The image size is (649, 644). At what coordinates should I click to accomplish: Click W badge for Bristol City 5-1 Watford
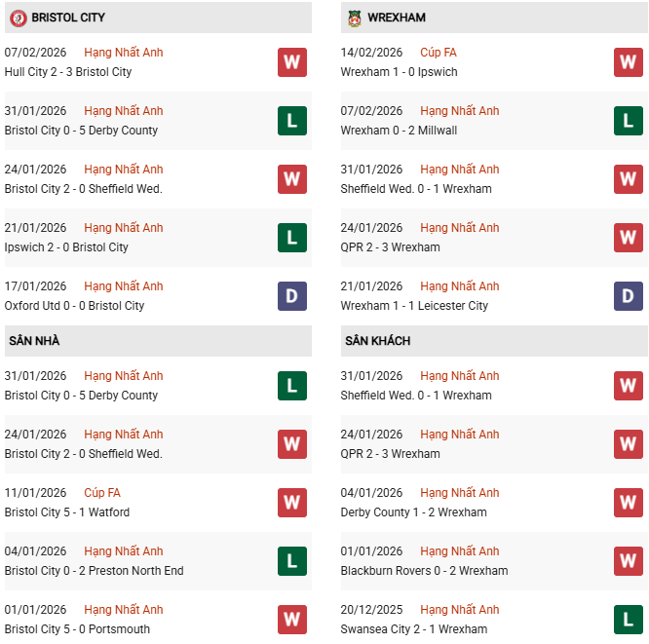[291, 503]
